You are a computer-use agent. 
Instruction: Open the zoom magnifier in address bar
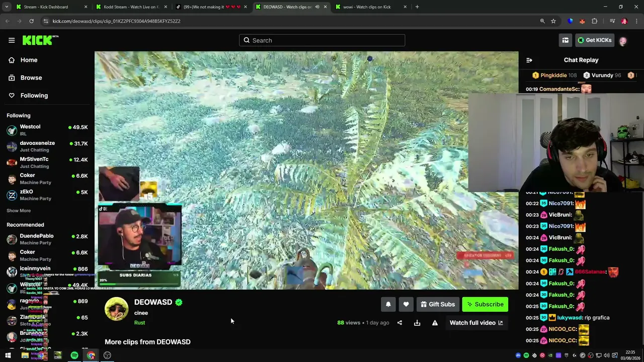tap(542, 21)
